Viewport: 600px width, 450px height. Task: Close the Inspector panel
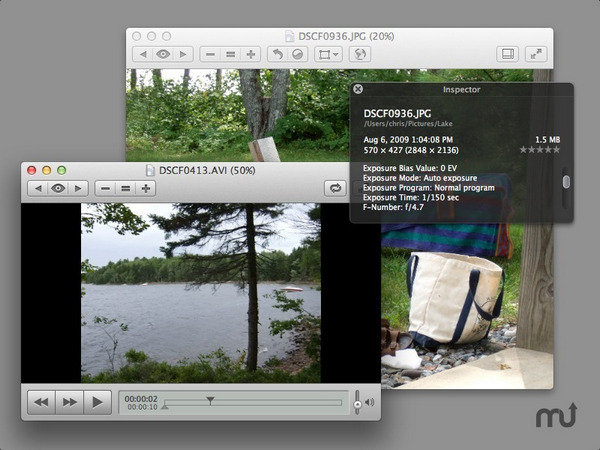click(358, 89)
